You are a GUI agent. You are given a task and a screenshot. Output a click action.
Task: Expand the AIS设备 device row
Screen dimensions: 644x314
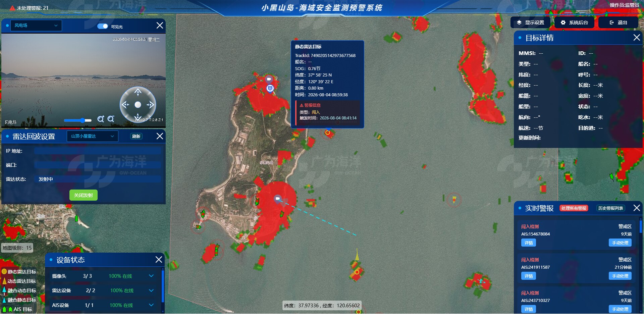pos(151,305)
